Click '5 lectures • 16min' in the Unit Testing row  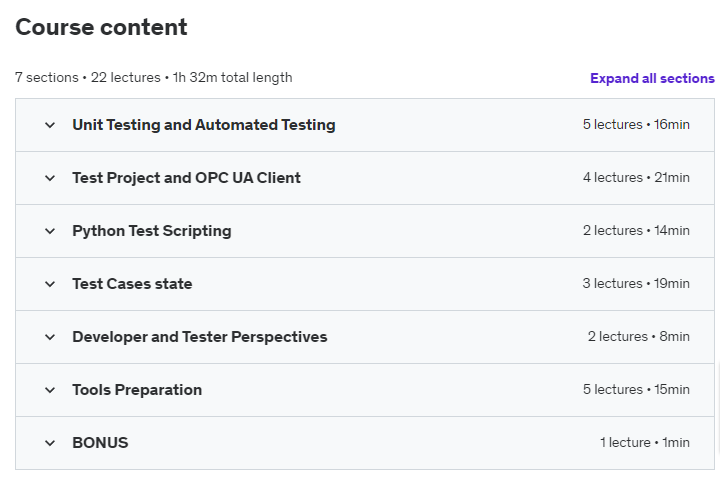coord(636,125)
